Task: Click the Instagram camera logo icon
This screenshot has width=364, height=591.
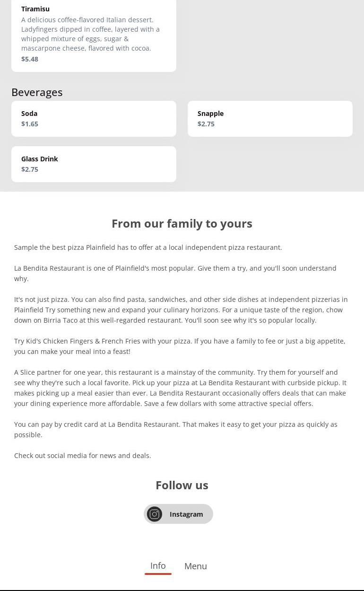Action: 155,514
